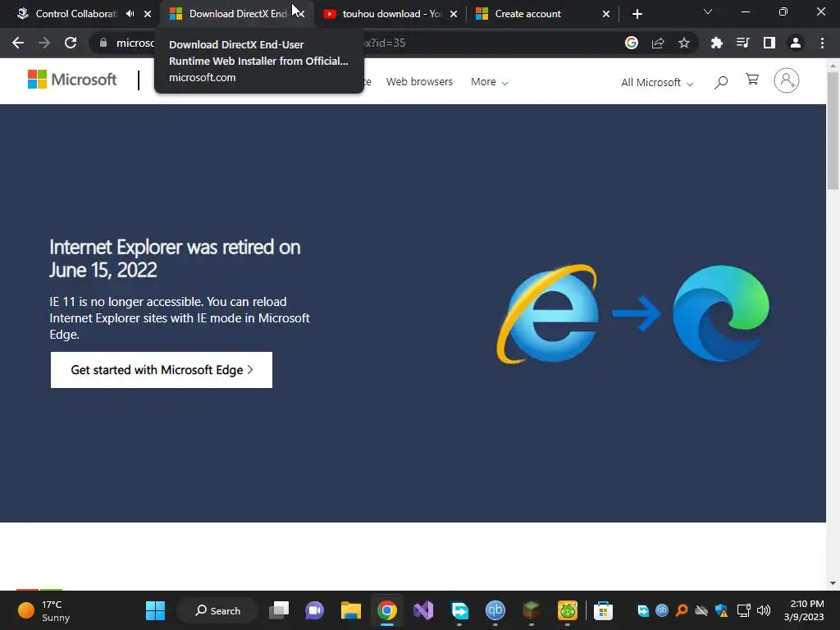Image resolution: width=840 pixels, height=630 pixels.
Task: Open the green pig game taskbar icon
Action: pos(568,610)
